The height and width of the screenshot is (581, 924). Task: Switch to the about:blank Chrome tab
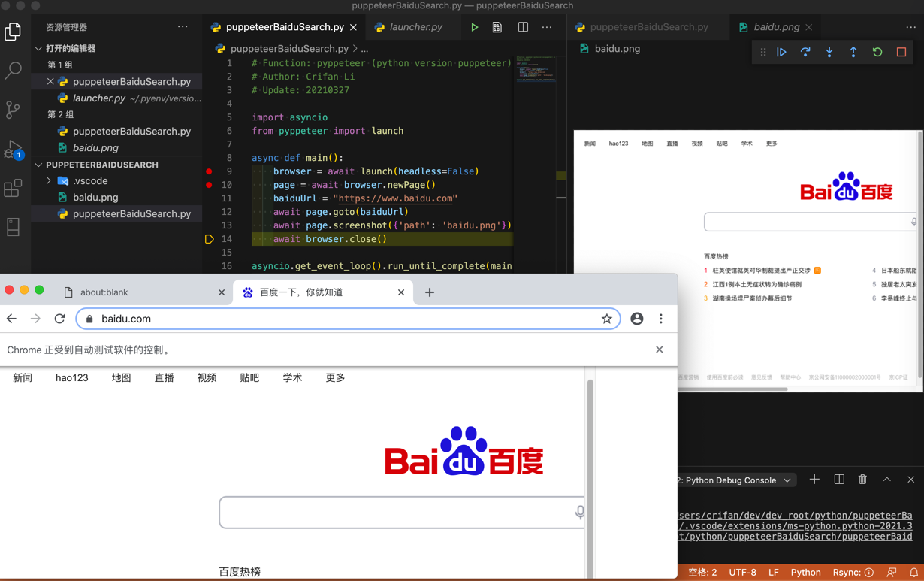[144, 292]
